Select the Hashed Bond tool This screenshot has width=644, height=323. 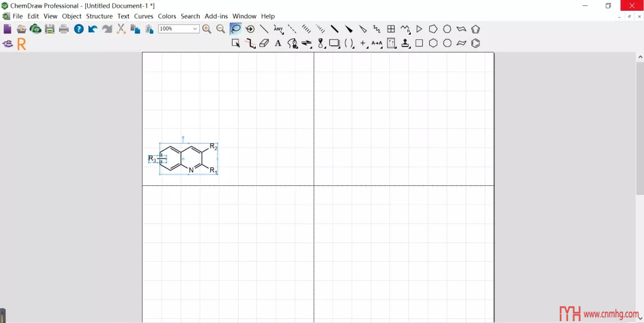[306, 29]
